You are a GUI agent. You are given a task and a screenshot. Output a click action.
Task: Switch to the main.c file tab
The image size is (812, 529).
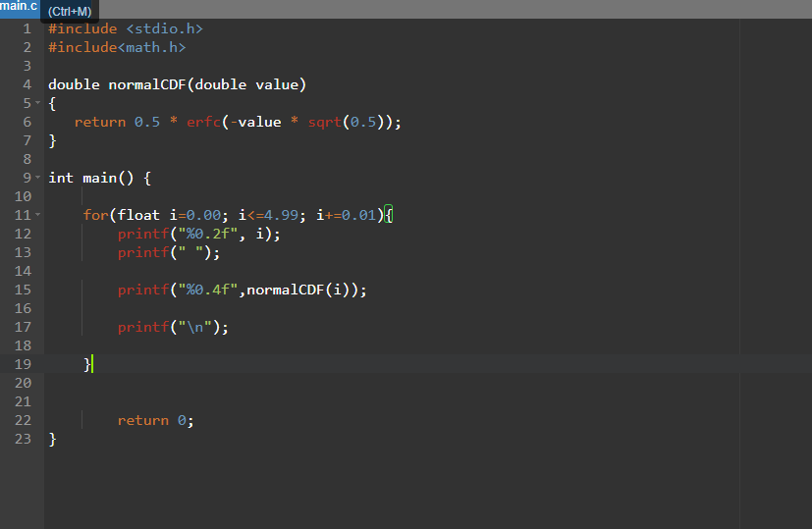(20, 7)
